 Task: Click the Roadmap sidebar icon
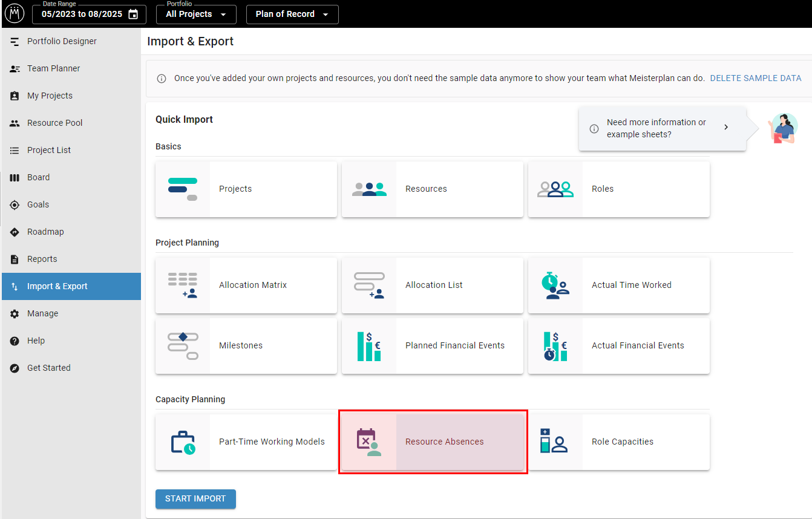(x=15, y=232)
